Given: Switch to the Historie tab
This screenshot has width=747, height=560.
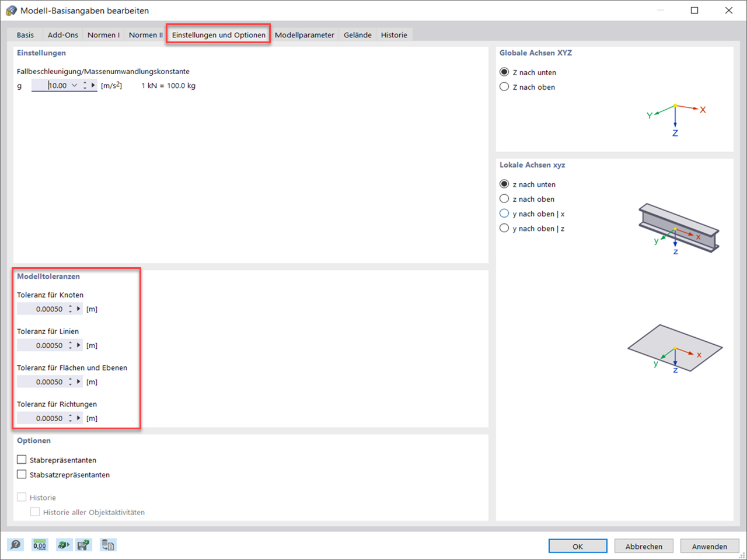Looking at the screenshot, I should click(394, 35).
